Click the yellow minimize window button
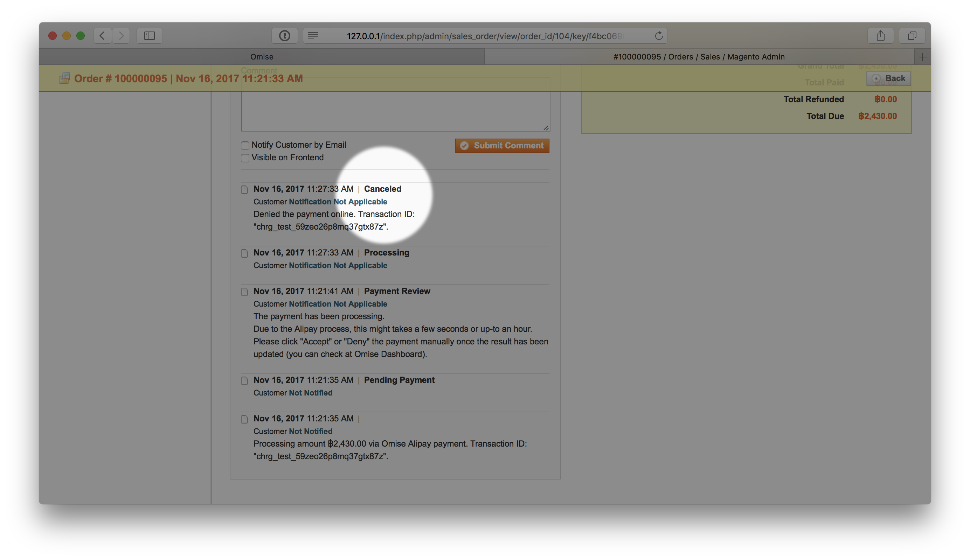 point(67,36)
